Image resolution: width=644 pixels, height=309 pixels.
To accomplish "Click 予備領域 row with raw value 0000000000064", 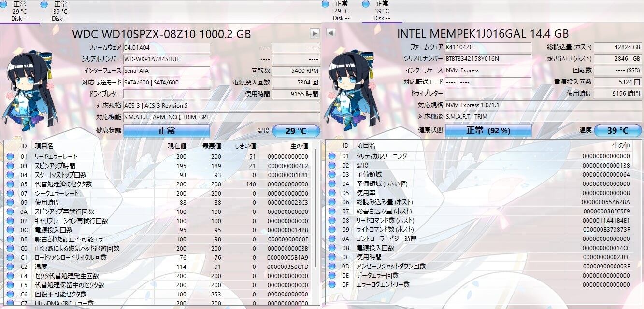I will (x=483, y=174).
